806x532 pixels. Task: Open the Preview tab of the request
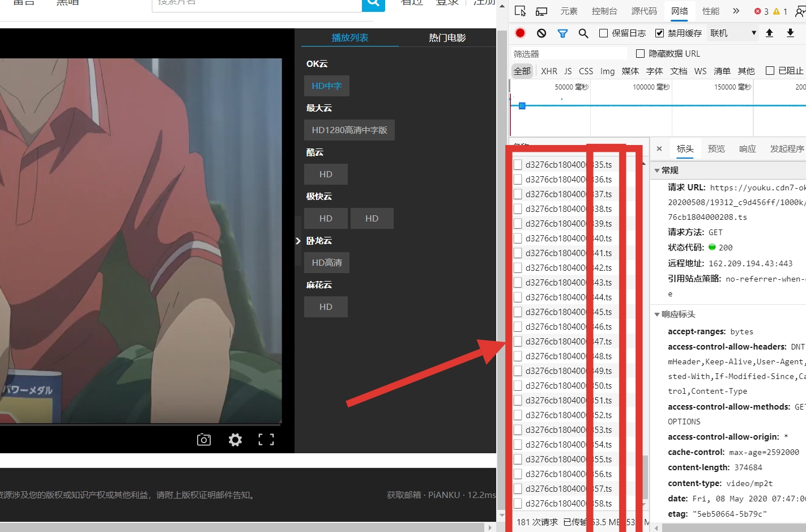pyautogui.click(x=716, y=148)
